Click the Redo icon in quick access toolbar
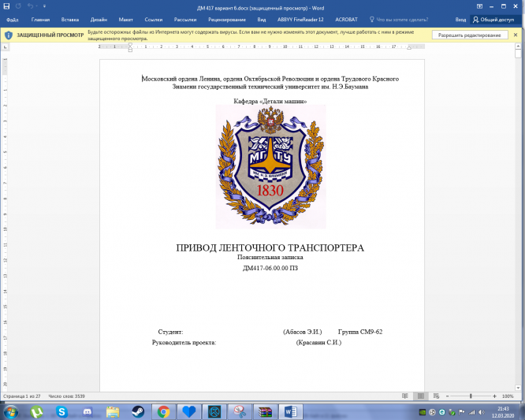This screenshot has height=420, width=525. click(x=18, y=6)
